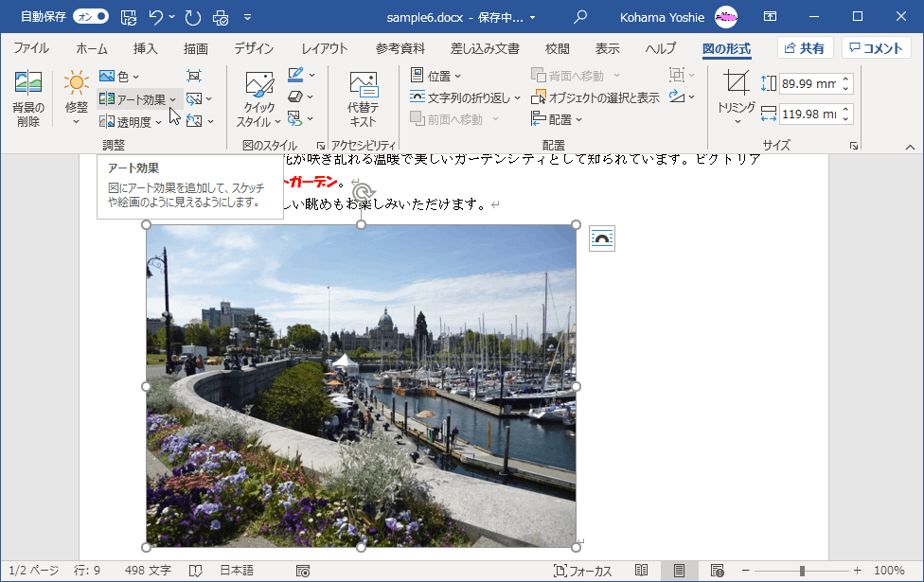Viewport: 924px width, 582px height.
Task: Switch to the Insert (挿入) tab
Action: coord(145,48)
